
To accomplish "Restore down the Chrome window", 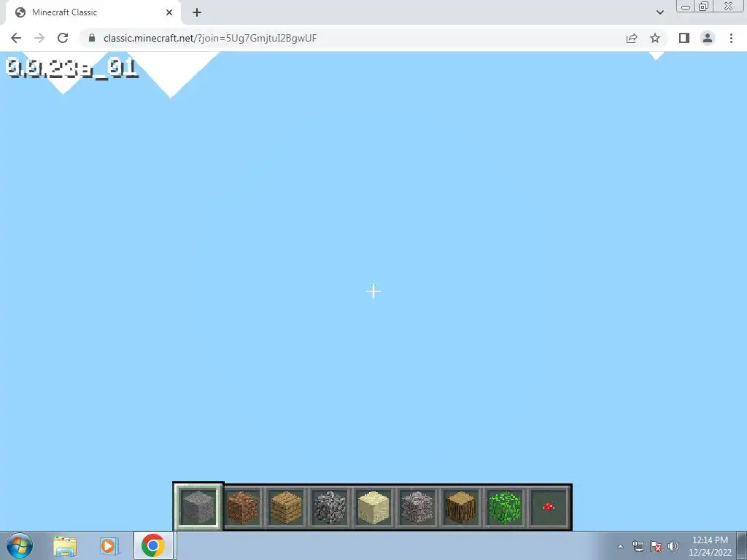I will [x=704, y=6].
